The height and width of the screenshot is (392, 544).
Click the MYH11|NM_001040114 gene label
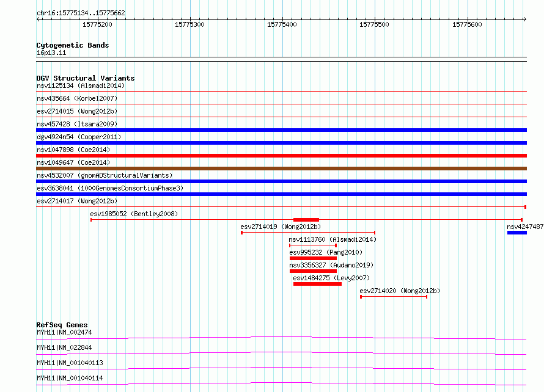coord(70,378)
